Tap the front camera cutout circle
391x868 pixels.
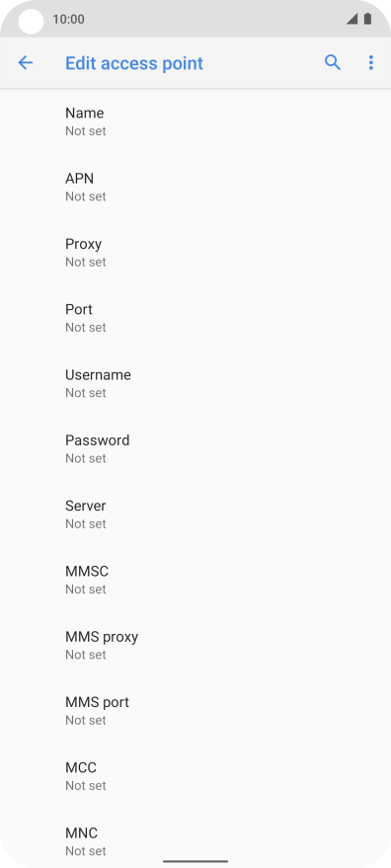tap(31, 22)
